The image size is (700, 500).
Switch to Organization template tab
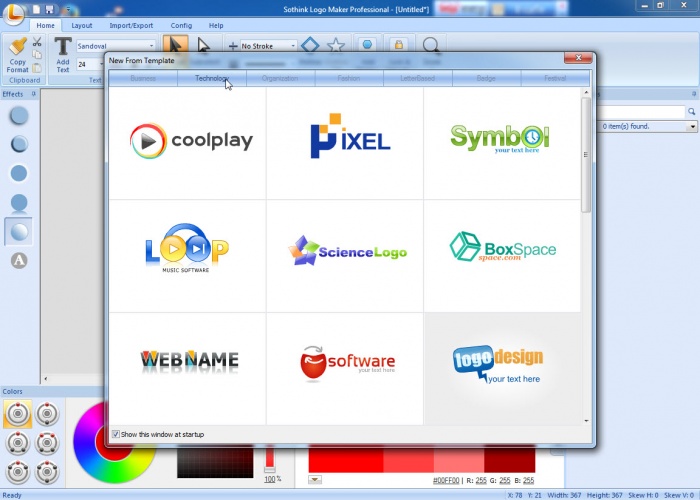280,78
